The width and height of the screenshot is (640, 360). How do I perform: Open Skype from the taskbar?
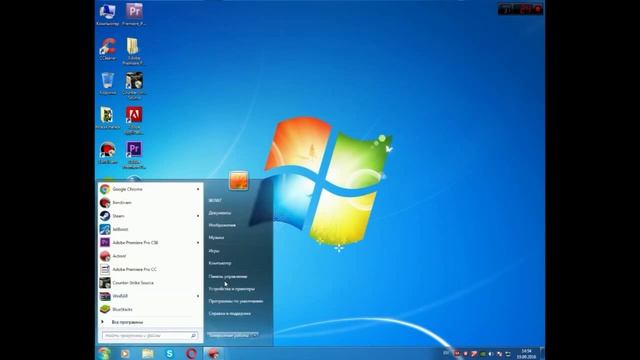point(169,353)
